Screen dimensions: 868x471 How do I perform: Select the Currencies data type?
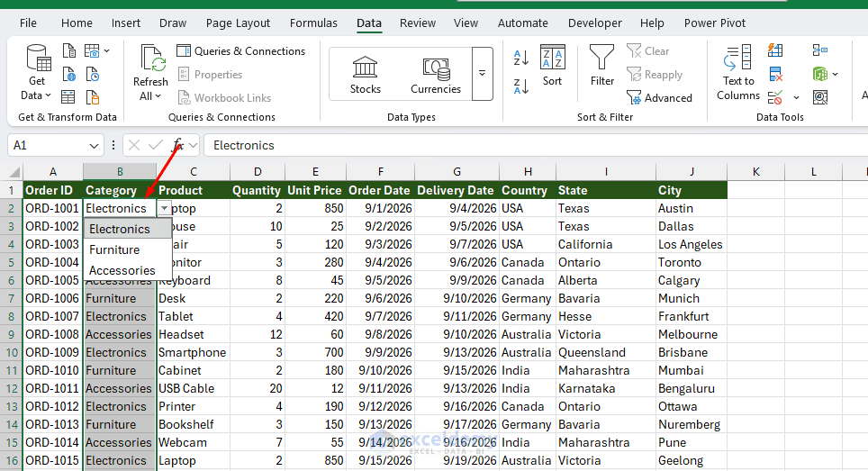436,75
